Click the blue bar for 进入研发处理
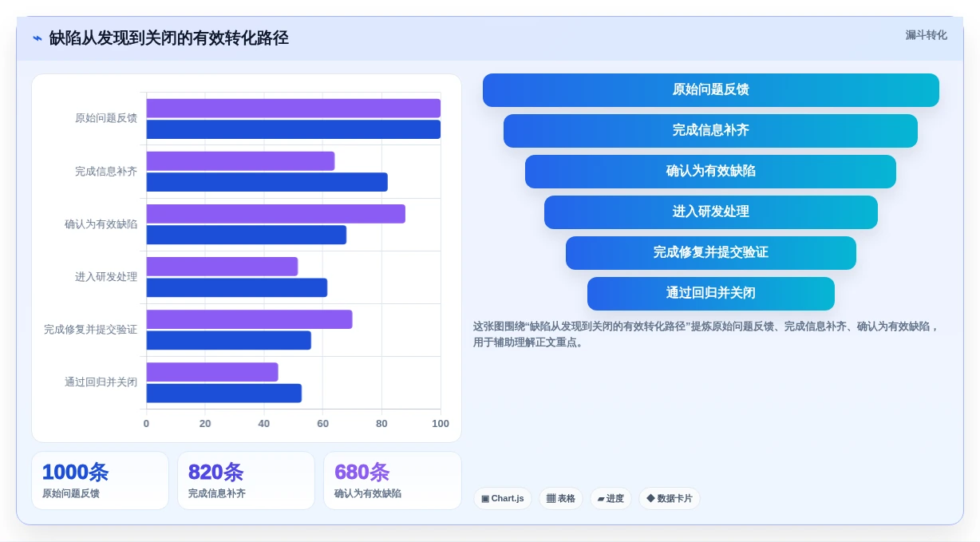Viewport: 980px width, 542px height. tap(236, 287)
